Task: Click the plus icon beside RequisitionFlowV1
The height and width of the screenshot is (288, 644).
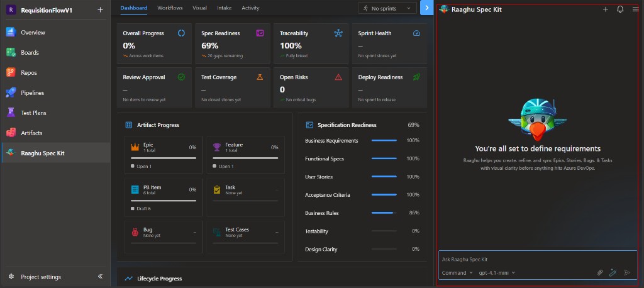Action: (x=100, y=10)
